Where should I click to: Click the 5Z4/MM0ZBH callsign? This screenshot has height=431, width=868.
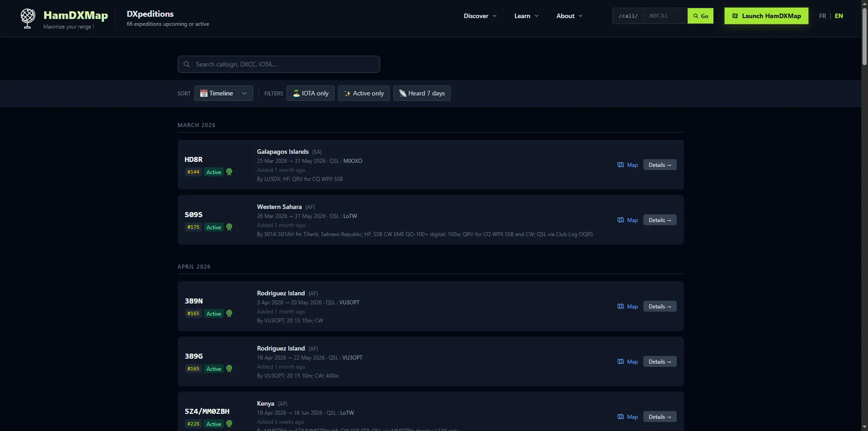point(207,411)
